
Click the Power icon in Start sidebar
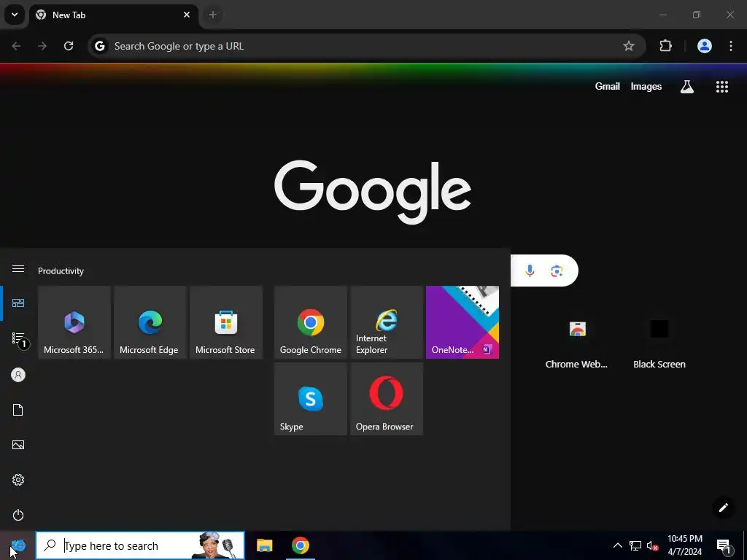18,515
